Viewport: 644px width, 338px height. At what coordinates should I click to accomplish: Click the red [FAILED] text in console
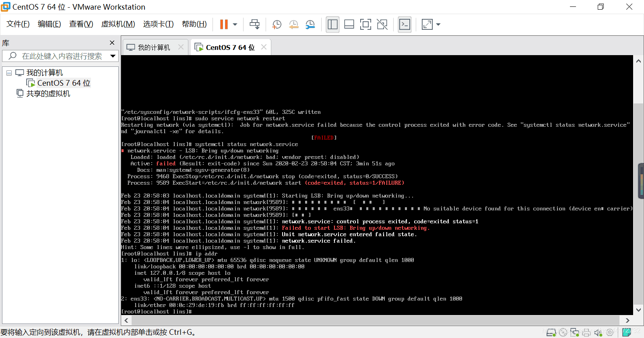coord(324,138)
